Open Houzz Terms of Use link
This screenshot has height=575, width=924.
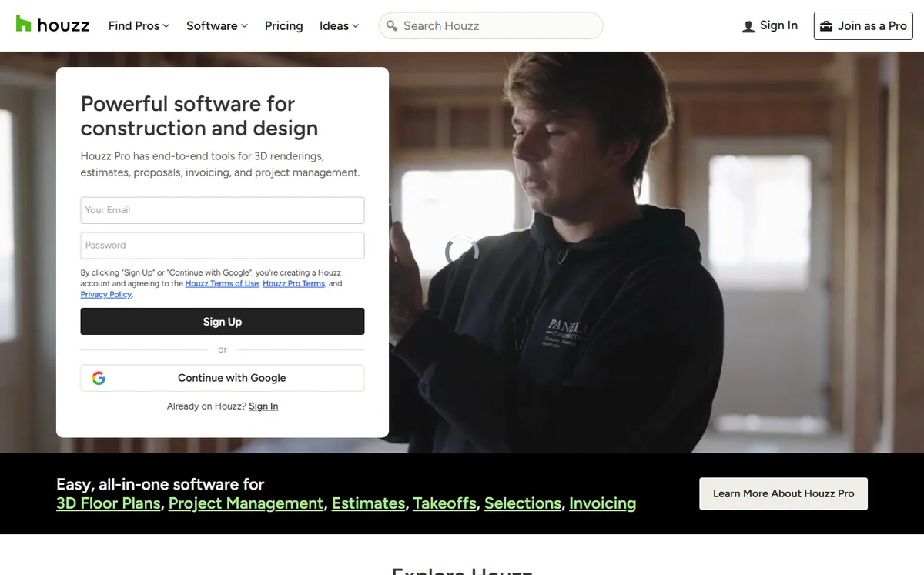pyautogui.click(x=222, y=283)
